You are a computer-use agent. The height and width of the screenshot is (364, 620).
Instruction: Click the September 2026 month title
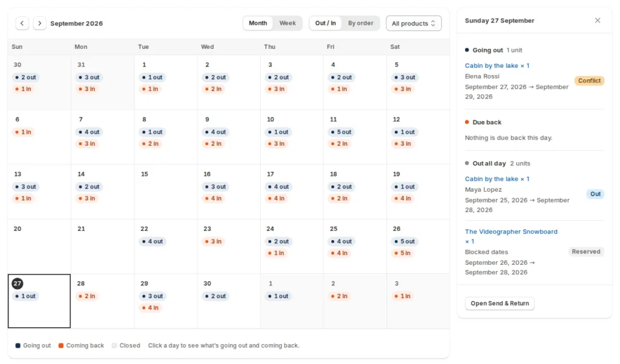[x=76, y=24]
